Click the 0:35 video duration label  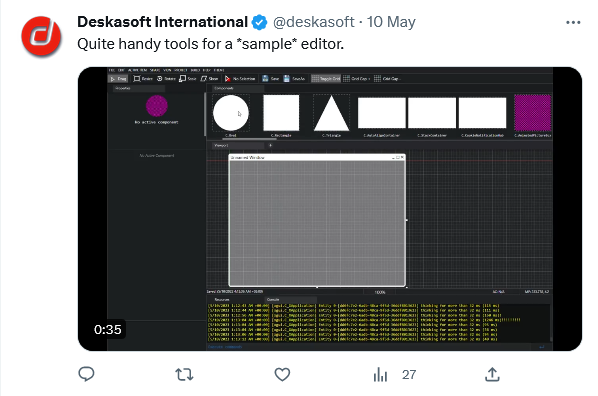tap(108, 330)
